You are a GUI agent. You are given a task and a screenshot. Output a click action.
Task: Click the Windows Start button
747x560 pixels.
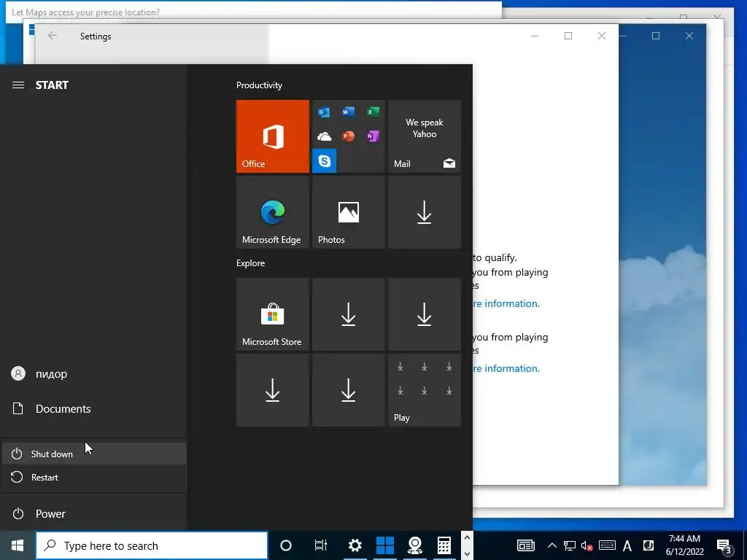coord(18,545)
